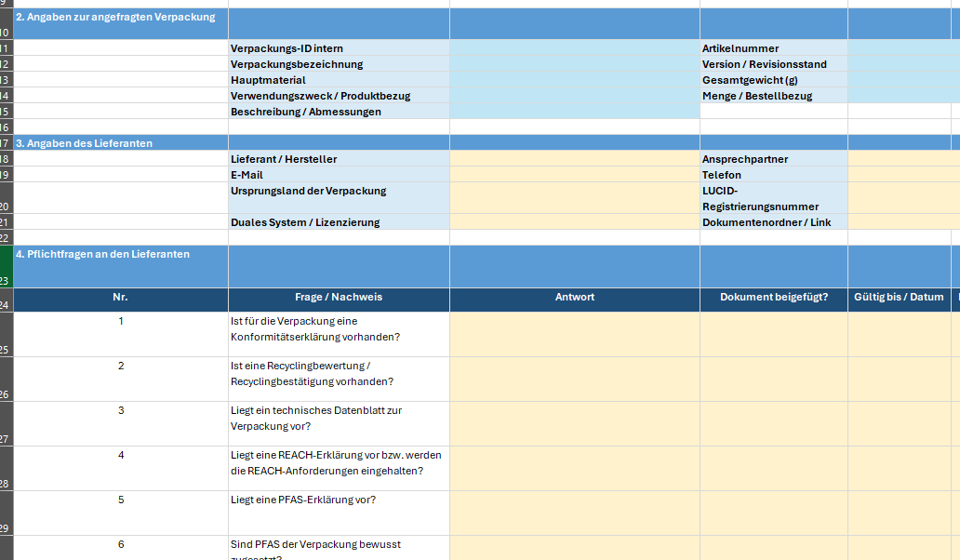This screenshot has width=960, height=560.
Task: Click the 'Antwort' column header
Action: point(575,300)
